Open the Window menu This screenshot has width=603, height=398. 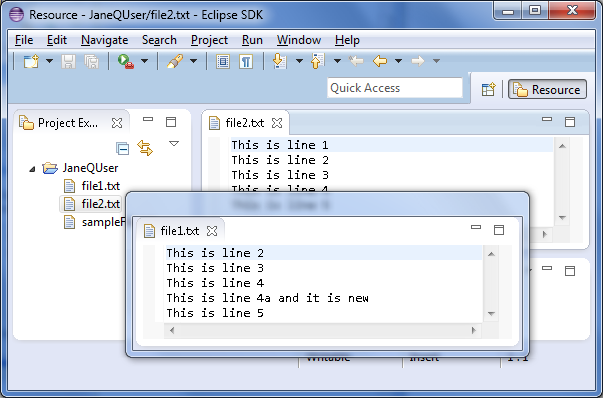click(x=299, y=40)
